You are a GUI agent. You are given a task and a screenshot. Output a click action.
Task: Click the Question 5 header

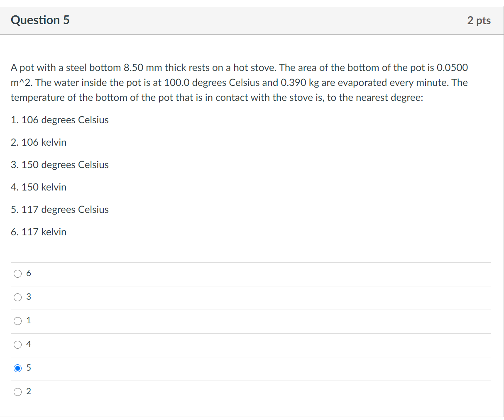(x=40, y=20)
